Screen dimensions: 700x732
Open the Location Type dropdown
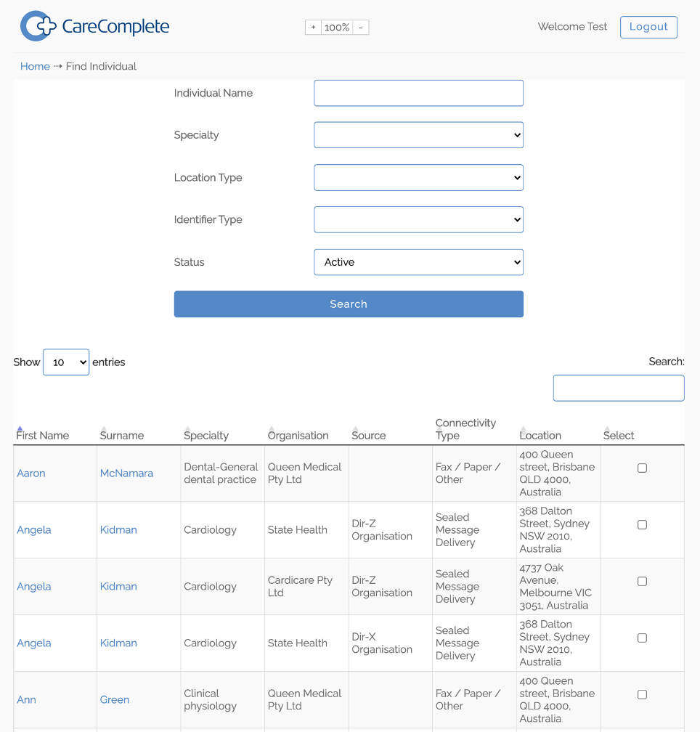tap(418, 177)
